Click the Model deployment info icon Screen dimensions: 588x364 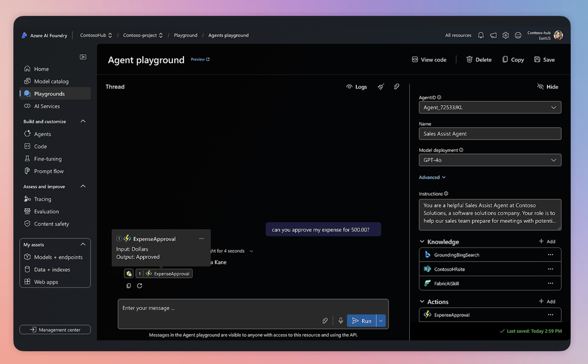461,150
